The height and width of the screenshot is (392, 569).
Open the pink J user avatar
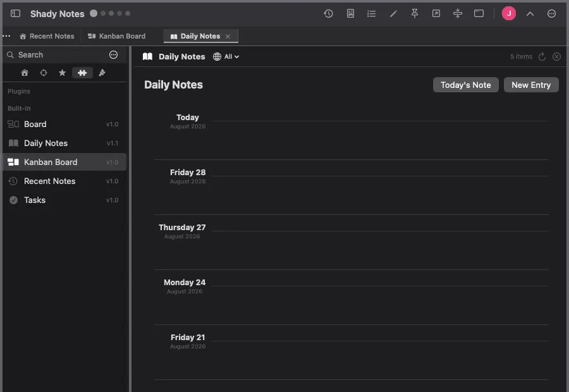(509, 14)
